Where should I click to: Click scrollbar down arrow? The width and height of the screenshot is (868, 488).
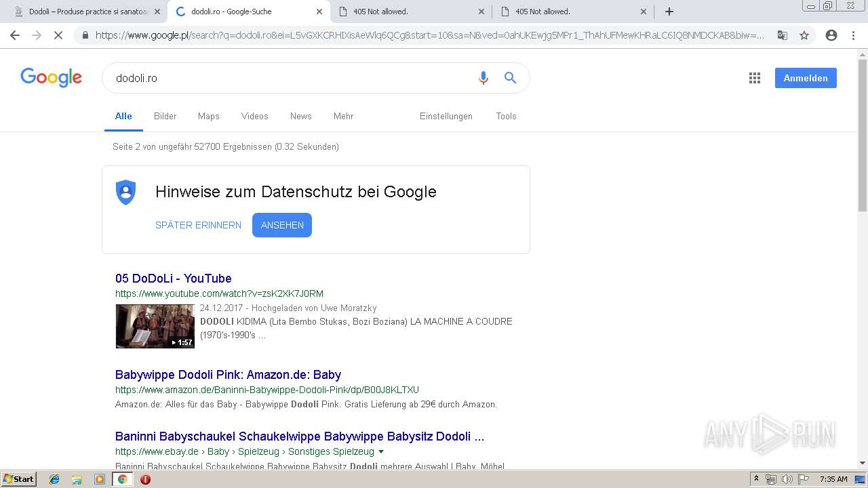point(863,463)
